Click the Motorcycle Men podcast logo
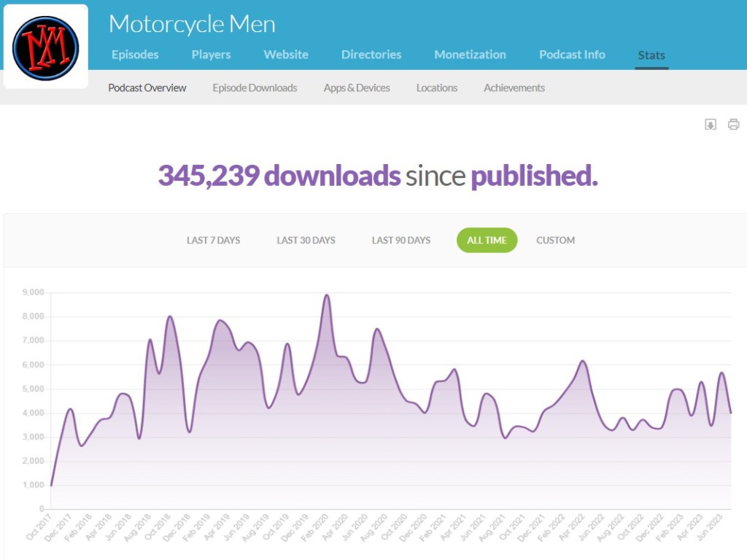The width and height of the screenshot is (747, 560). pos(45,48)
